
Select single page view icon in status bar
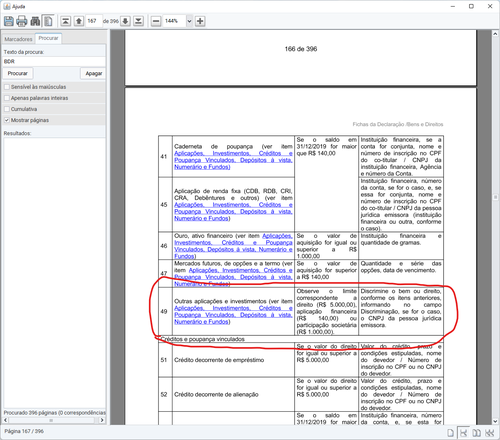click(x=450, y=433)
